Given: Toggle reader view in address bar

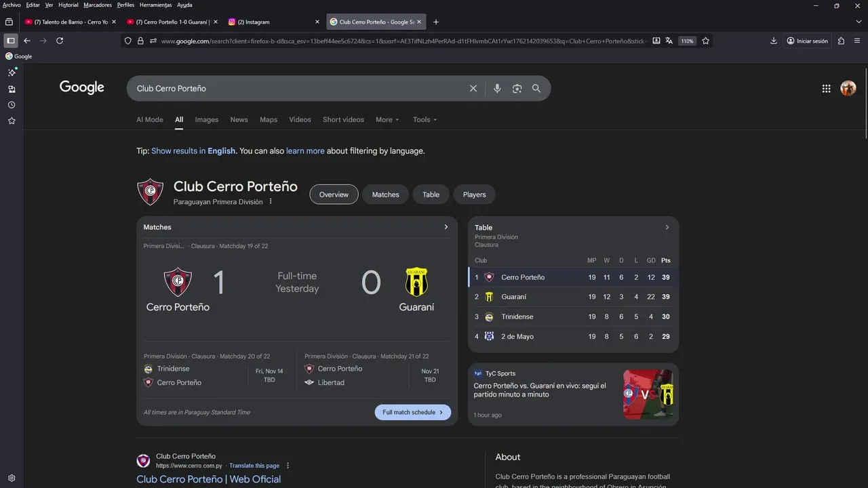Looking at the screenshot, I should click(x=656, y=41).
